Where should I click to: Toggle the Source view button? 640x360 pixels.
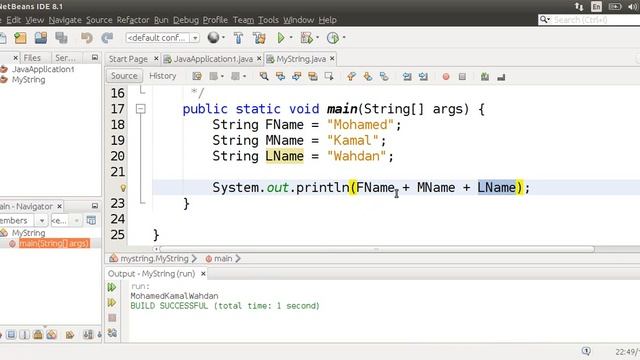click(124, 76)
